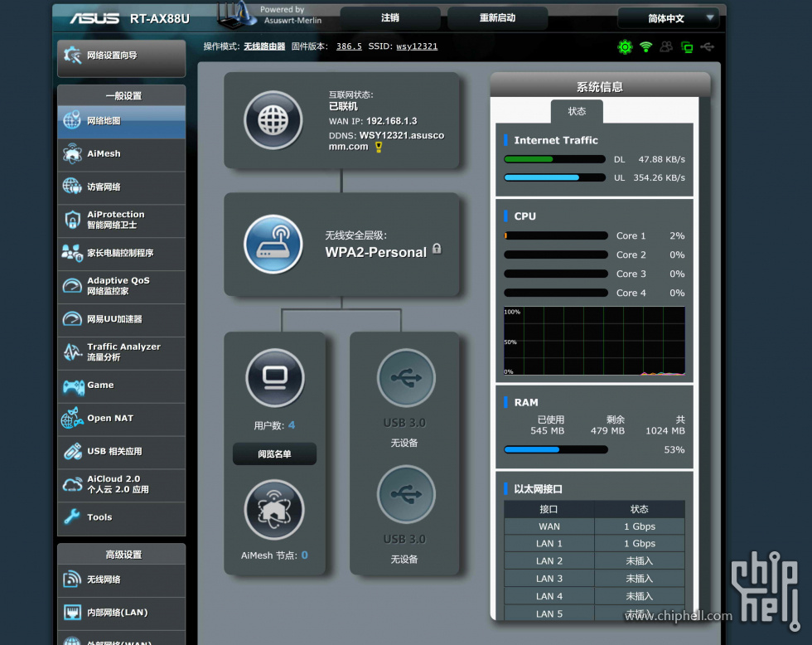Click the guest users status icon
The width and height of the screenshot is (812, 645).
pyautogui.click(x=666, y=47)
